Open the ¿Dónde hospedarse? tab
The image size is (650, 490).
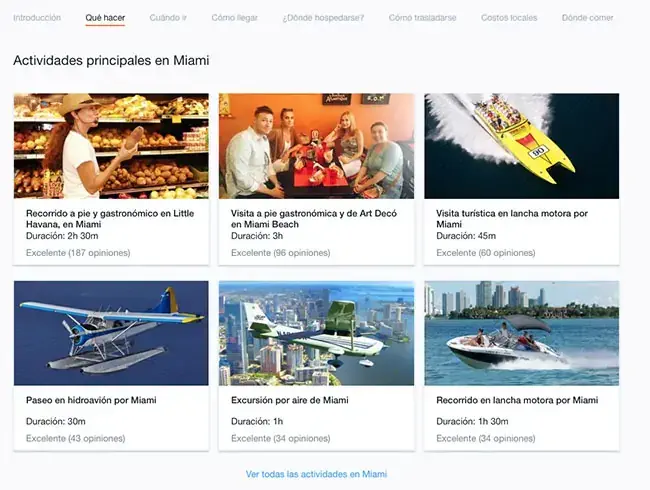pos(323,18)
